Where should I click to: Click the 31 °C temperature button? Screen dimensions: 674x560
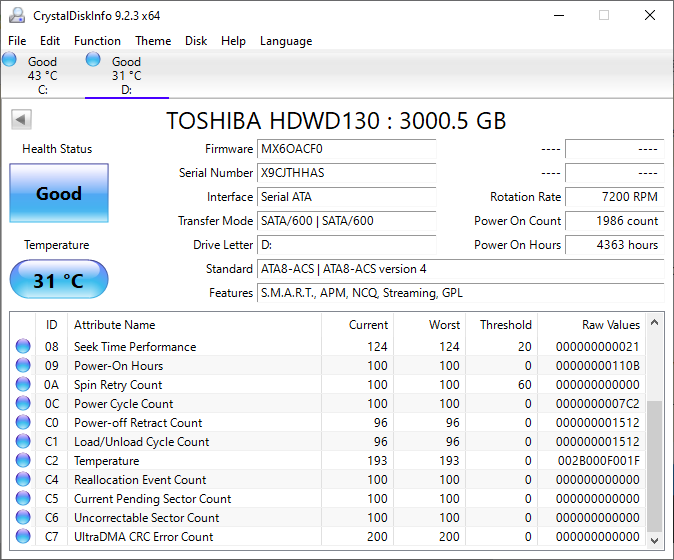coord(59,279)
